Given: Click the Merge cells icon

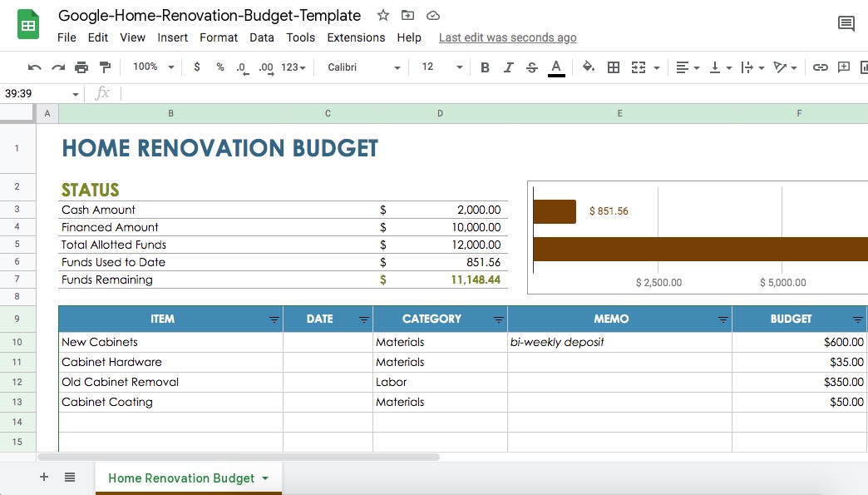Looking at the screenshot, I should pos(639,67).
